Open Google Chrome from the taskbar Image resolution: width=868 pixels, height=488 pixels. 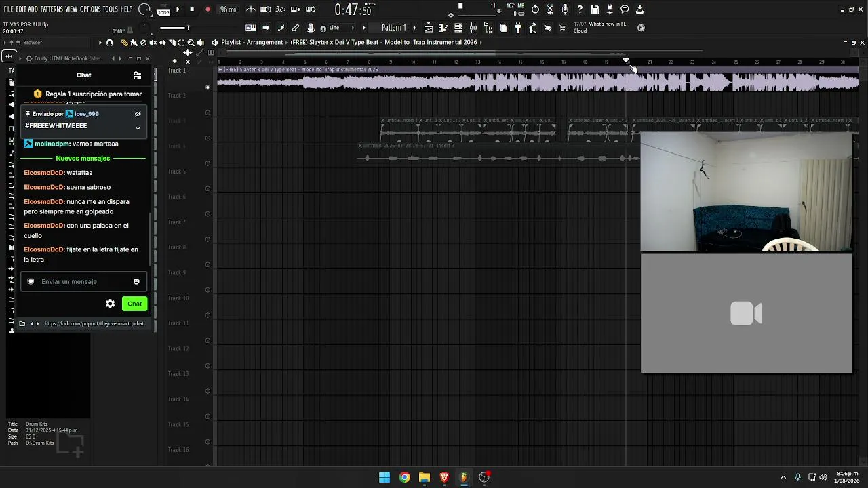click(x=405, y=477)
